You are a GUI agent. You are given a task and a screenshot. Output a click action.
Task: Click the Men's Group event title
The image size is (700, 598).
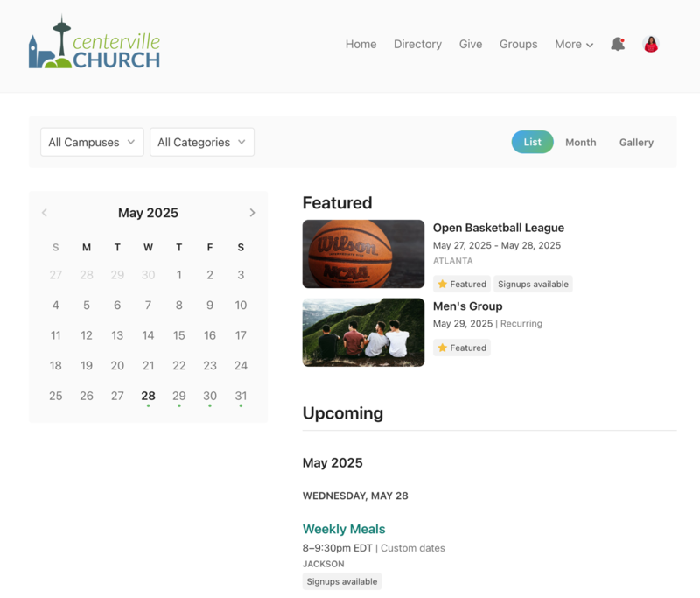click(466, 306)
